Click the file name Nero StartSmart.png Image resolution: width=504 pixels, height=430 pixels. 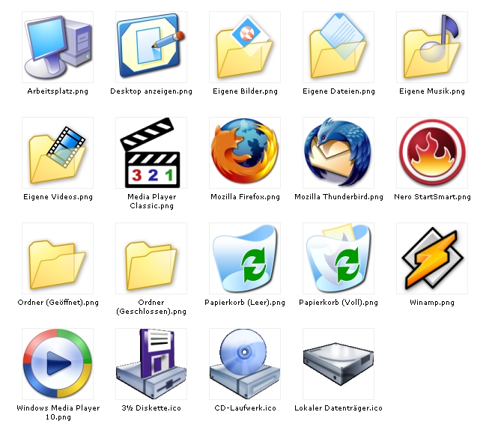coord(432,197)
